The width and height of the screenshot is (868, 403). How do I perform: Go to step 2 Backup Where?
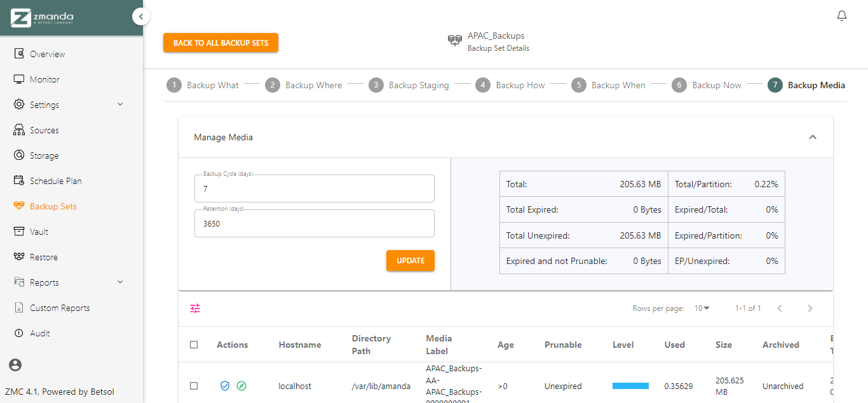(304, 85)
